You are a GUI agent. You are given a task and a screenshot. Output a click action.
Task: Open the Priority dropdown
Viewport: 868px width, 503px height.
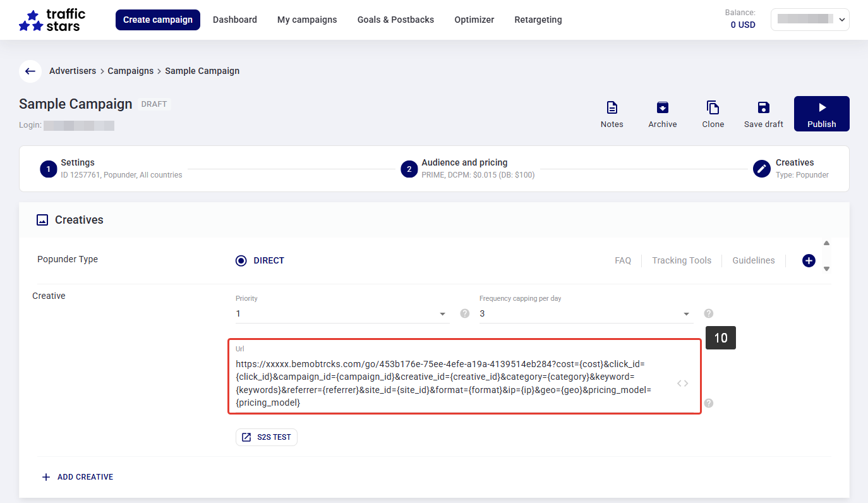(341, 314)
